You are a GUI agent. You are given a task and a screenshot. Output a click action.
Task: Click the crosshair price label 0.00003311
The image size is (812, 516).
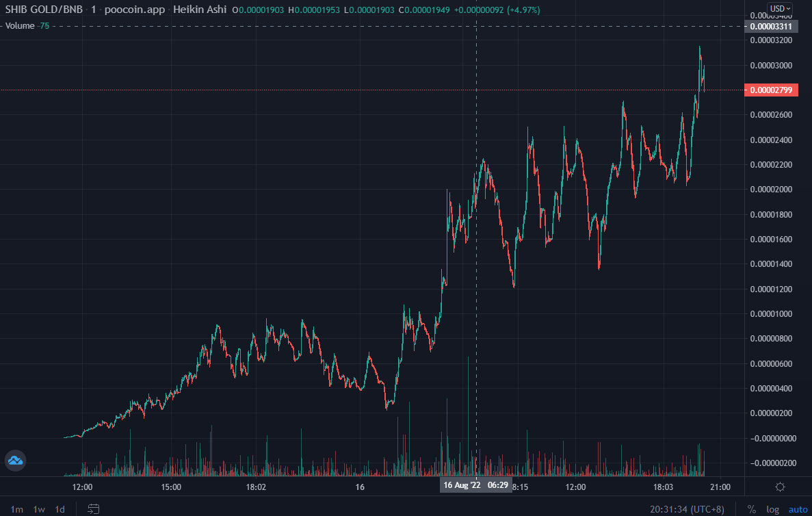click(x=771, y=27)
